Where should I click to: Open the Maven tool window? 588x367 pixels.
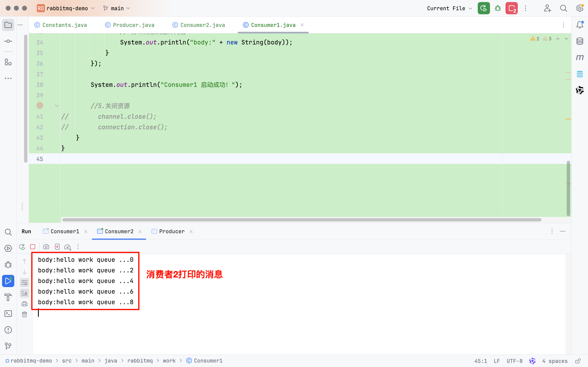580,57
